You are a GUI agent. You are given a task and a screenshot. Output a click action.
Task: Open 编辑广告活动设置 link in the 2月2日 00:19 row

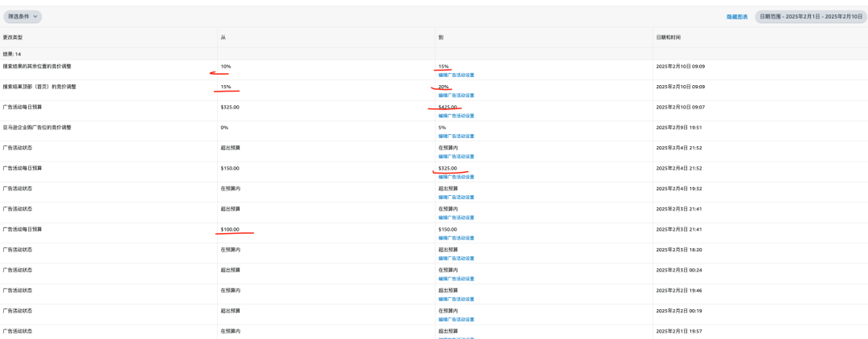click(x=457, y=319)
